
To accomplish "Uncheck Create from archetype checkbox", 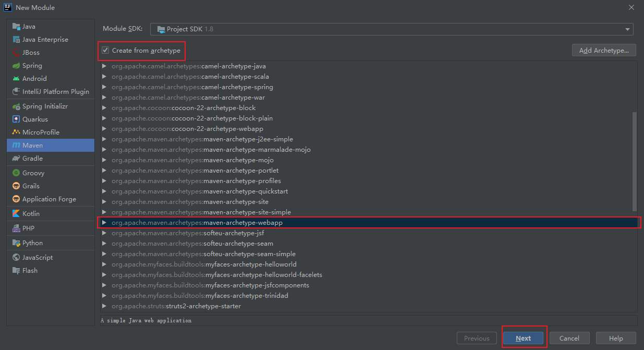I will [105, 50].
